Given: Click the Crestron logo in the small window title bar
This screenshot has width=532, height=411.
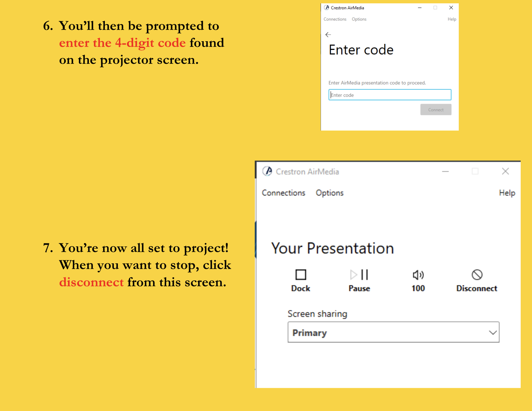Looking at the screenshot, I should click(x=327, y=8).
